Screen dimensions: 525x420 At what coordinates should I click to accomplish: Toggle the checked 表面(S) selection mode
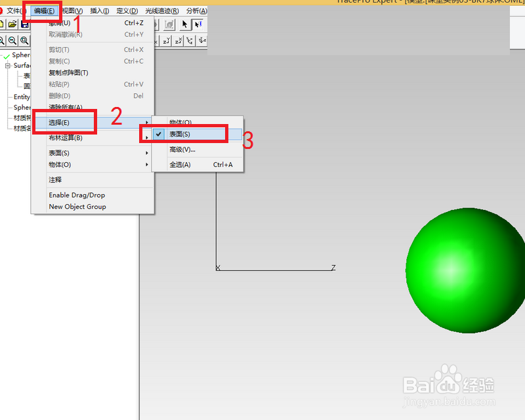click(x=198, y=134)
